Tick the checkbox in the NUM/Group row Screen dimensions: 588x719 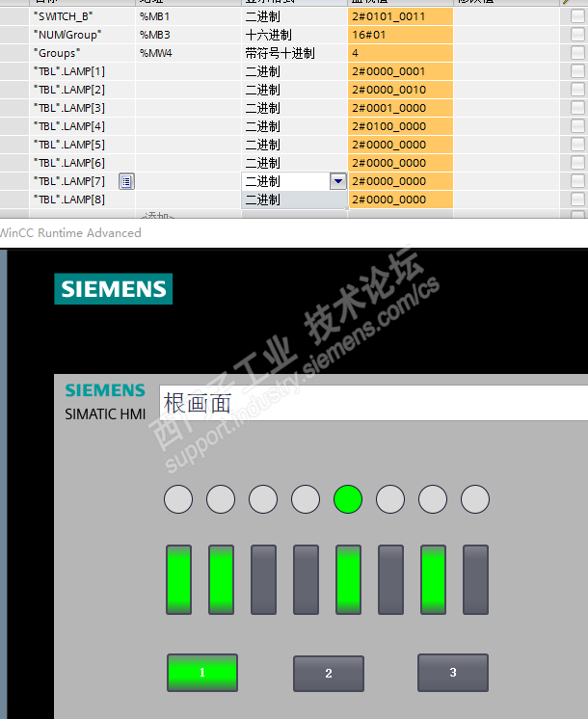click(x=578, y=35)
